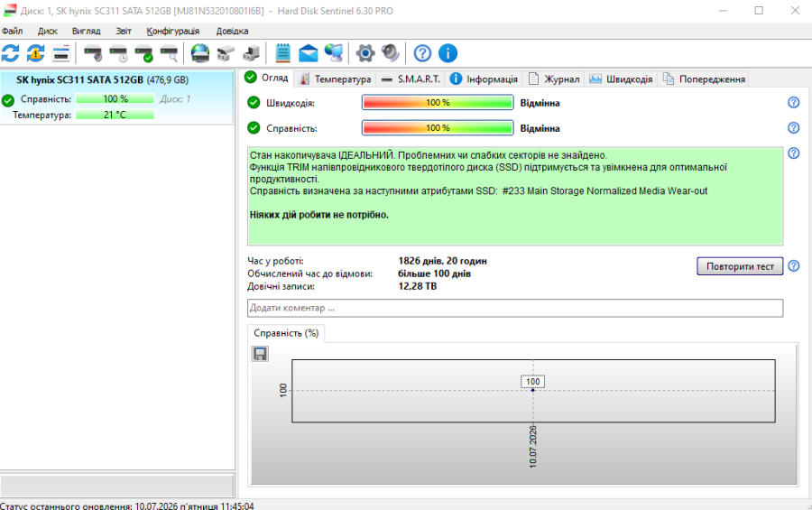This screenshot has width=812, height=510.
Task: Click the blue envelope email icon
Action: click(x=309, y=53)
